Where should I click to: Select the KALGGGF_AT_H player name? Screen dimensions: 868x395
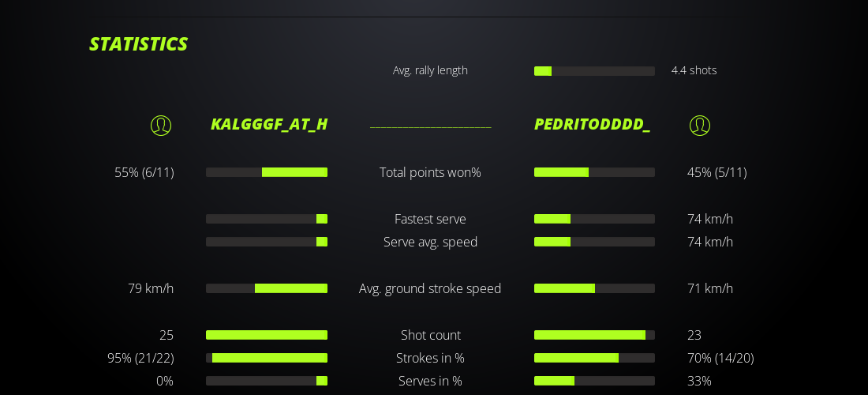pos(269,124)
